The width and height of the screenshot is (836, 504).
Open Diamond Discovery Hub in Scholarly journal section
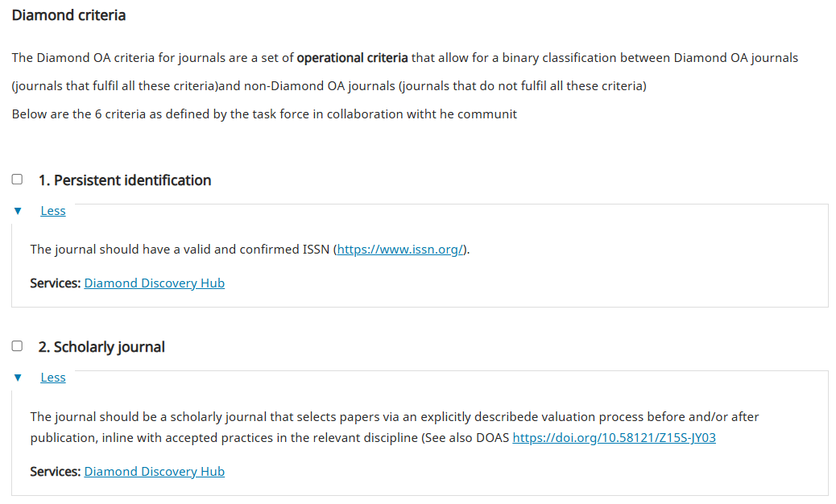coord(154,472)
